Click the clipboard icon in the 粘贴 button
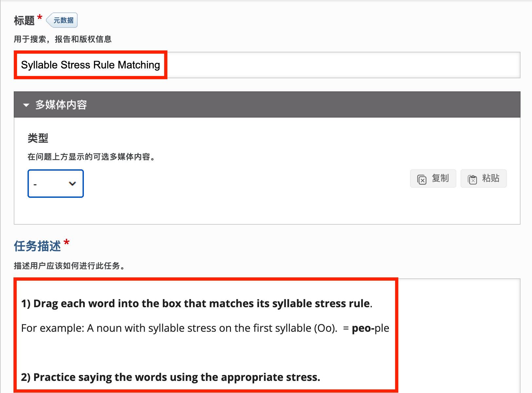 click(x=473, y=178)
